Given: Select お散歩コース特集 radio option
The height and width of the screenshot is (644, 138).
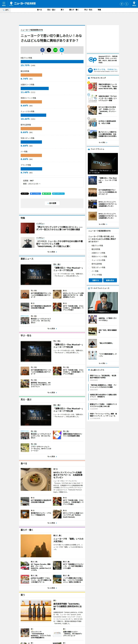Looking at the screenshot, I should tap(90, 253).
